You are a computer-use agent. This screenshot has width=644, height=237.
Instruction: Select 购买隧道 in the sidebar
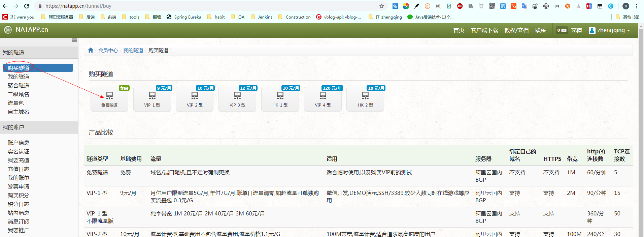38,68
